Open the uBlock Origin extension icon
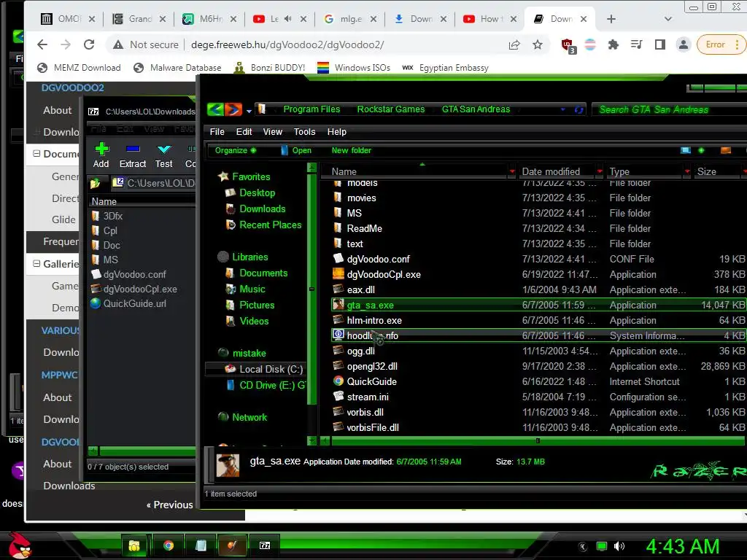Image resolution: width=747 pixels, height=560 pixels. [x=568, y=46]
